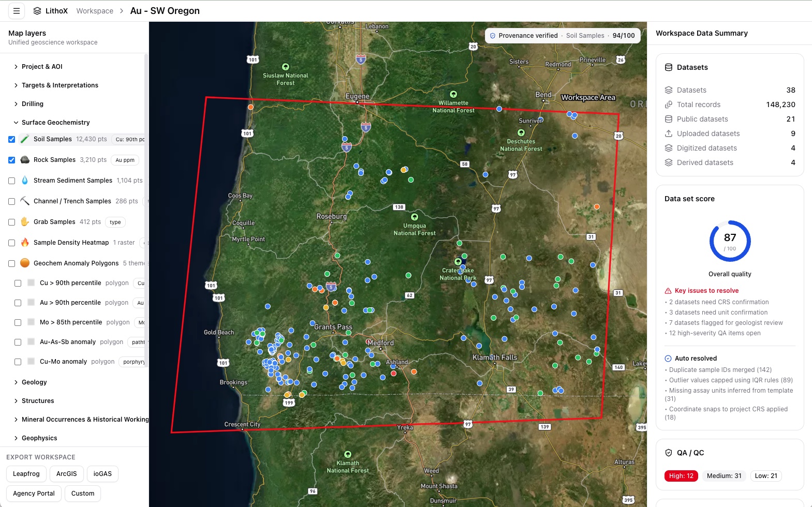Click the Provenance verified Soil Samples badge
This screenshot has width=812, height=507.
(563, 36)
